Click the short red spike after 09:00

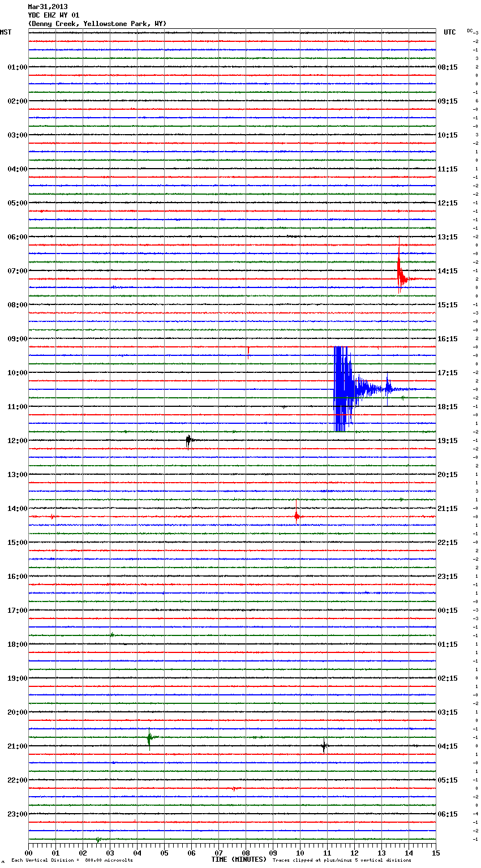pos(248,352)
